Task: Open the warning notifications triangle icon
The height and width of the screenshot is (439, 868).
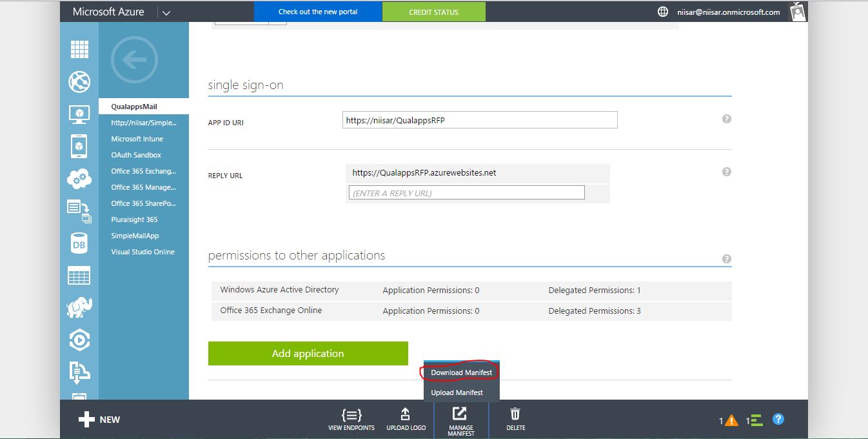Action: [x=731, y=420]
